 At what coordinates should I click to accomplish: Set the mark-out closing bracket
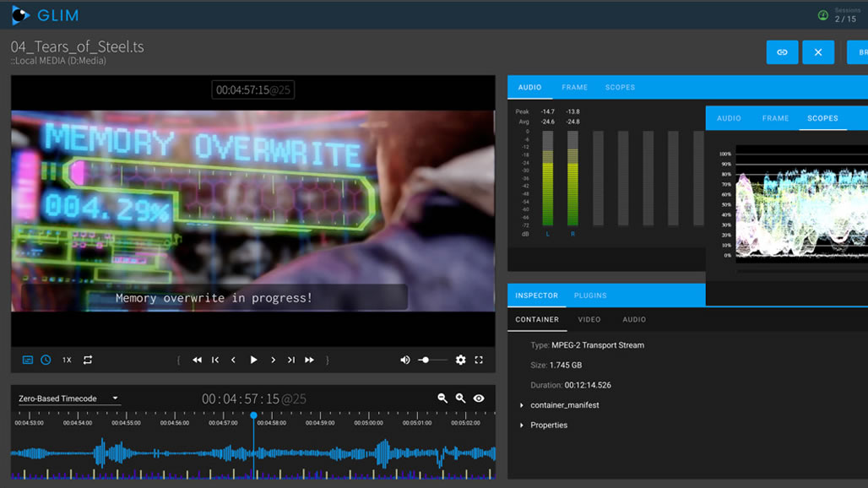[328, 361]
